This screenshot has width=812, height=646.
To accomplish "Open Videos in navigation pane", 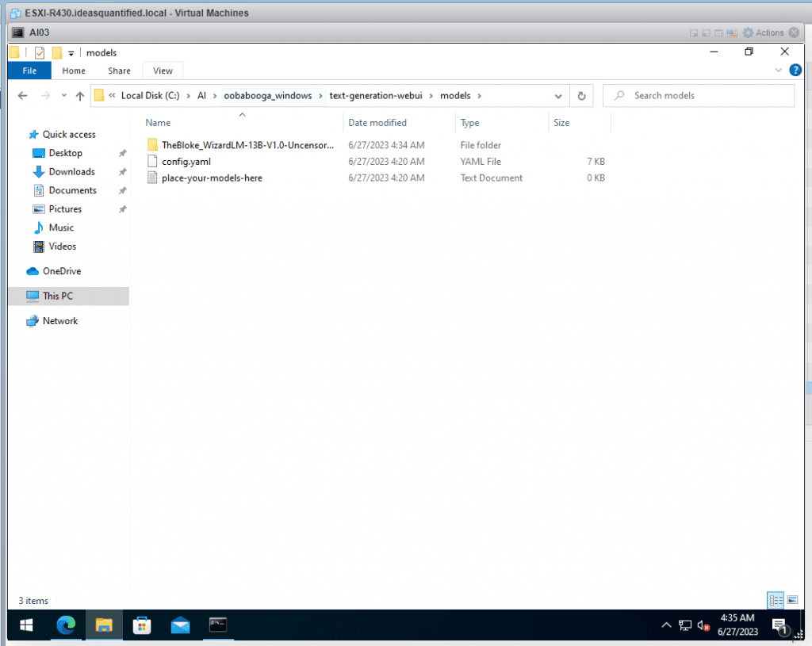I will click(x=62, y=247).
